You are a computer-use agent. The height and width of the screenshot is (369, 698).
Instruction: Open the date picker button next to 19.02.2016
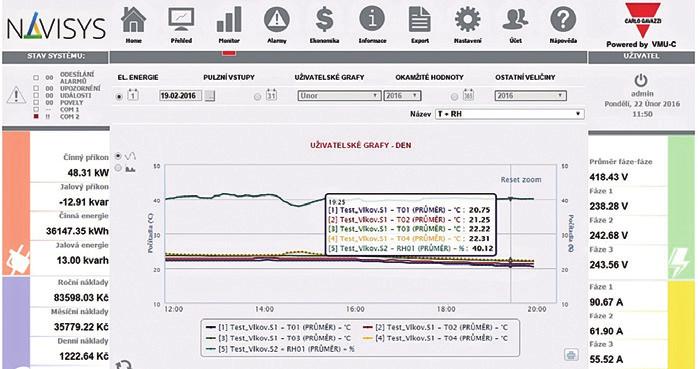pyautogui.click(x=210, y=96)
